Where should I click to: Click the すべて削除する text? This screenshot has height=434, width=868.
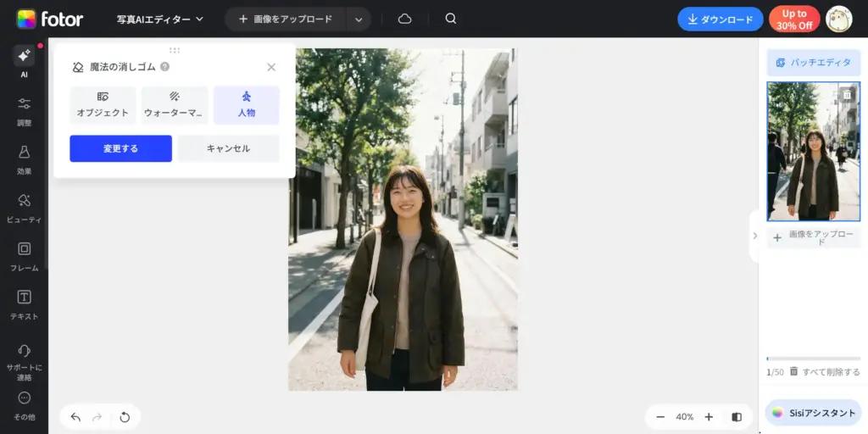(832, 372)
